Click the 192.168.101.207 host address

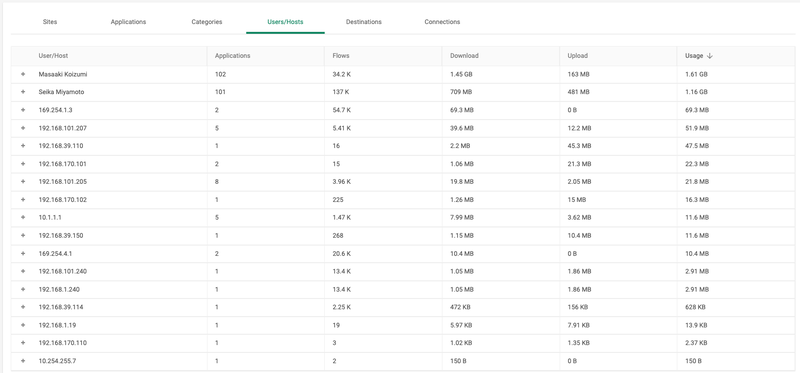pos(63,128)
